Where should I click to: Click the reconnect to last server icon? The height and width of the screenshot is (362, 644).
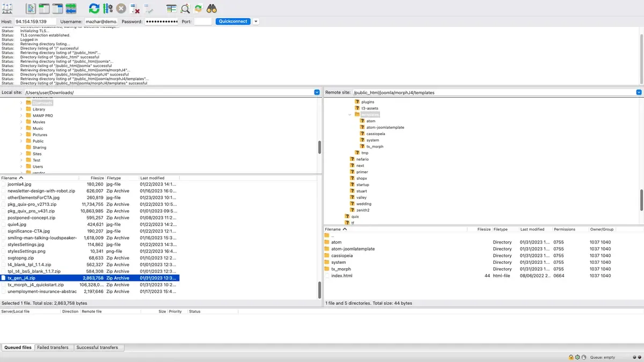point(149,9)
